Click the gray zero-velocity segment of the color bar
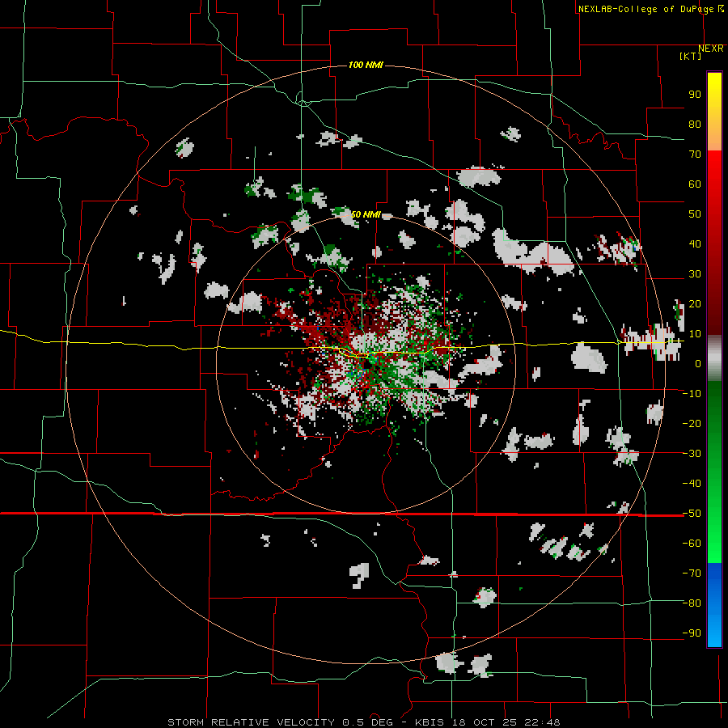Screen dimensions: 728x728 pos(714,358)
